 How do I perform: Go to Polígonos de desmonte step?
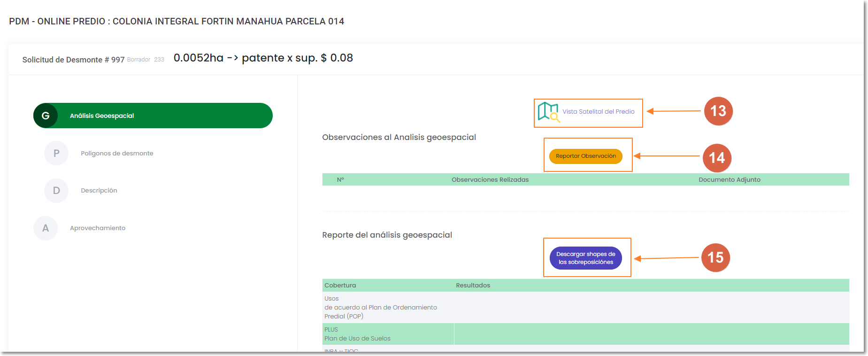point(117,154)
